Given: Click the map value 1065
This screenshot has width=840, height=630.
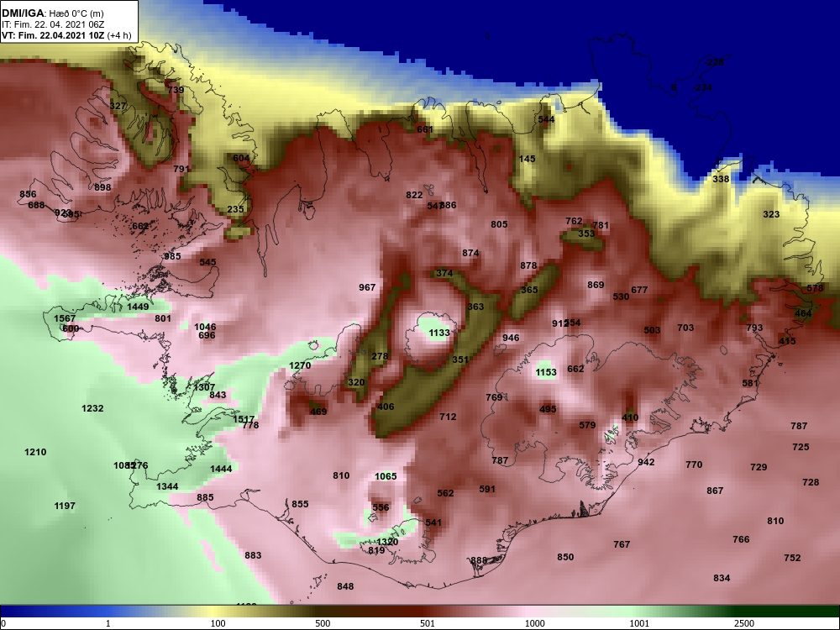Looking at the screenshot, I should tap(386, 476).
